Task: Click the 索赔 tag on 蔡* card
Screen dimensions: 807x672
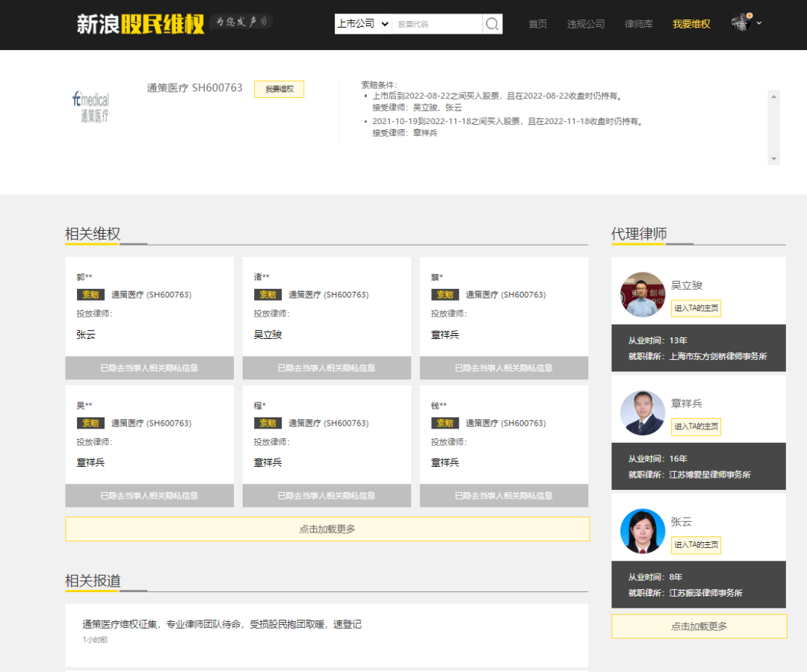Action: pos(445,295)
